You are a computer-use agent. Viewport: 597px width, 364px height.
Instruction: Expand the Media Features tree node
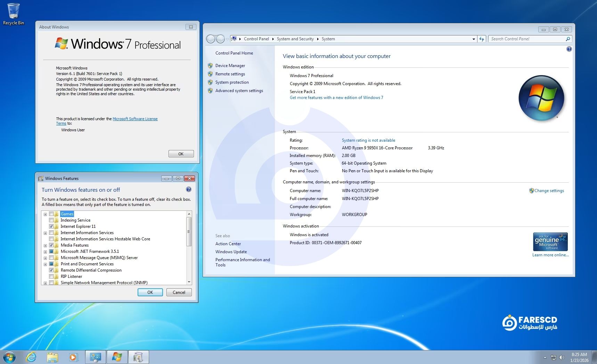(x=45, y=246)
